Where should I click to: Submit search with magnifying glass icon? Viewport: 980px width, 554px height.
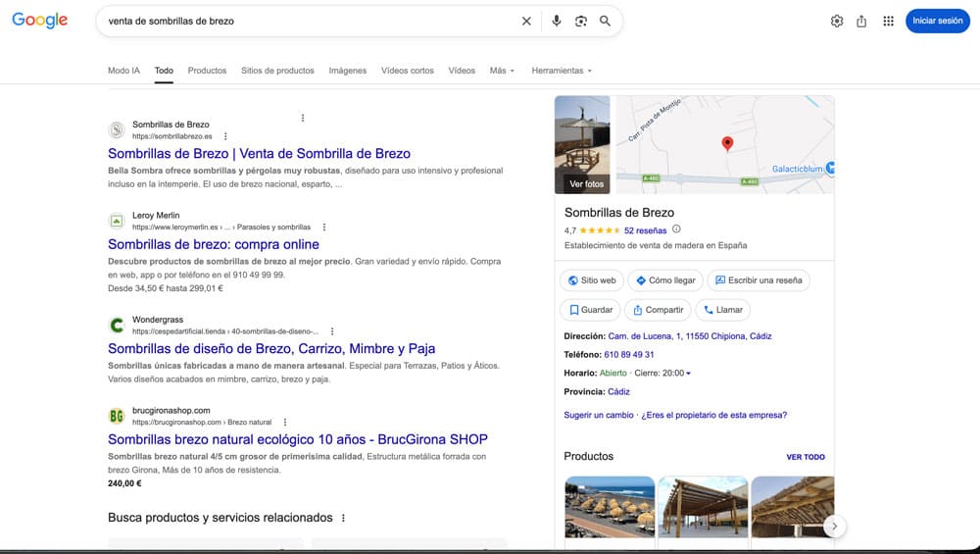click(x=605, y=21)
